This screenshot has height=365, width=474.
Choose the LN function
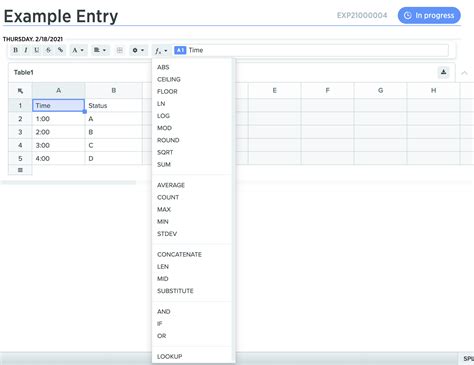pyautogui.click(x=161, y=104)
